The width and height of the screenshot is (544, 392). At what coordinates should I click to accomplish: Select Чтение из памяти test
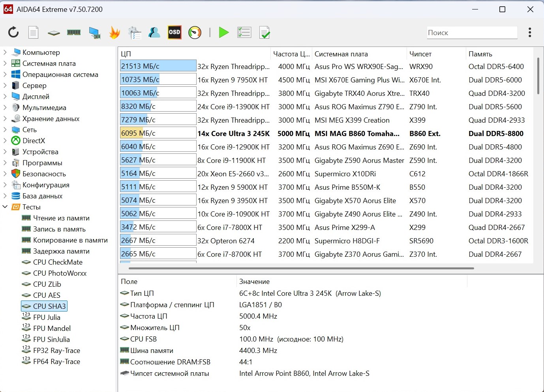click(61, 218)
